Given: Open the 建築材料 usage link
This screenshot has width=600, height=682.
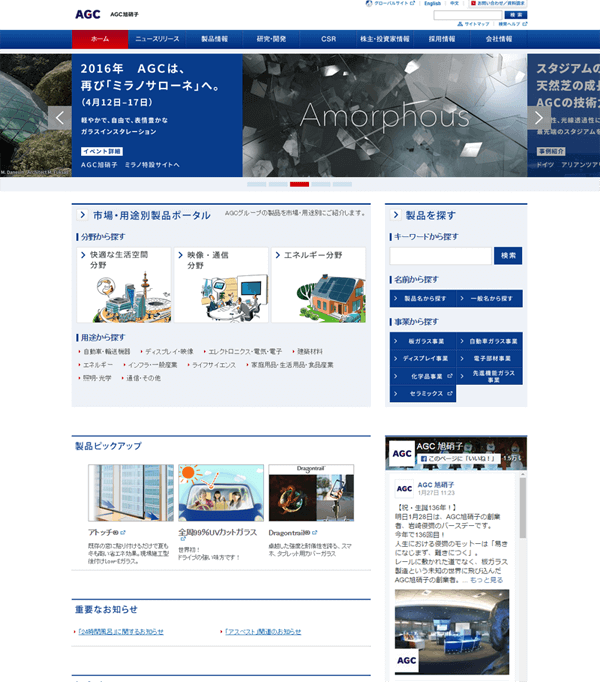Looking at the screenshot, I should (x=309, y=351).
